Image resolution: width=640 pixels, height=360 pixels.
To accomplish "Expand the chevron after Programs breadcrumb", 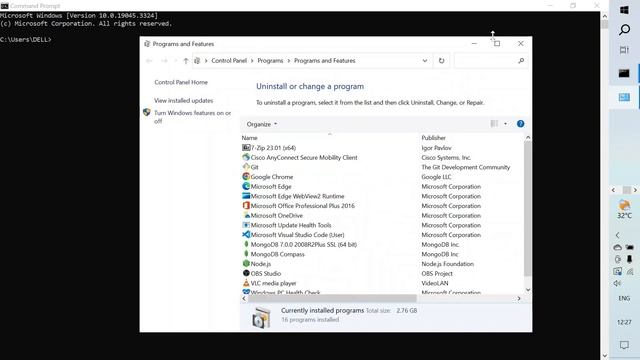I will [289, 61].
